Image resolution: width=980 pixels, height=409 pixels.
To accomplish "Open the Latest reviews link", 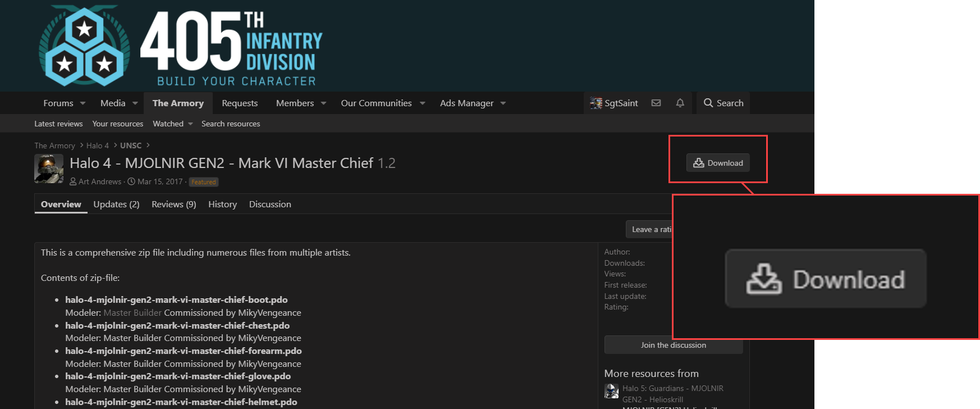I will coord(58,124).
